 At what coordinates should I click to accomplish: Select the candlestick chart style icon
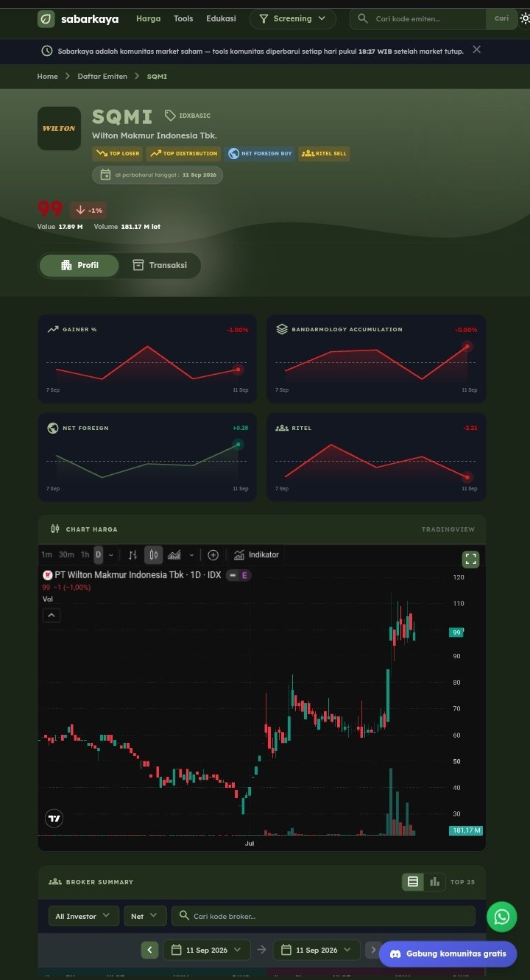(x=153, y=554)
